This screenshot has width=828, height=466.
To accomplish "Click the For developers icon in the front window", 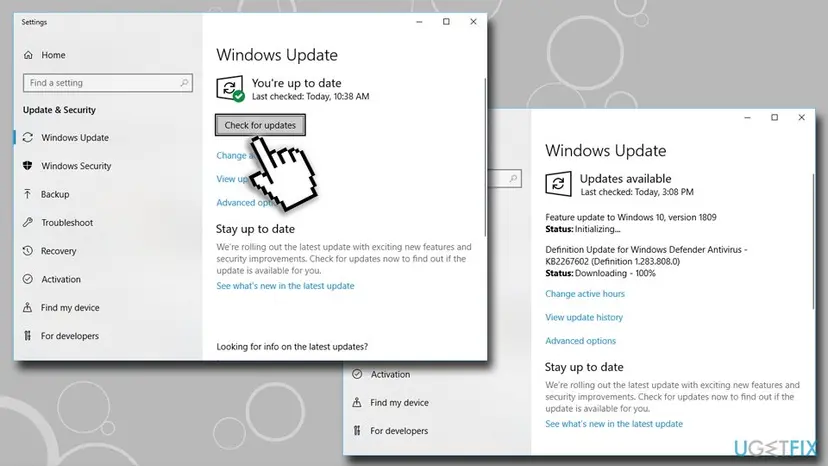I will click(27, 335).
